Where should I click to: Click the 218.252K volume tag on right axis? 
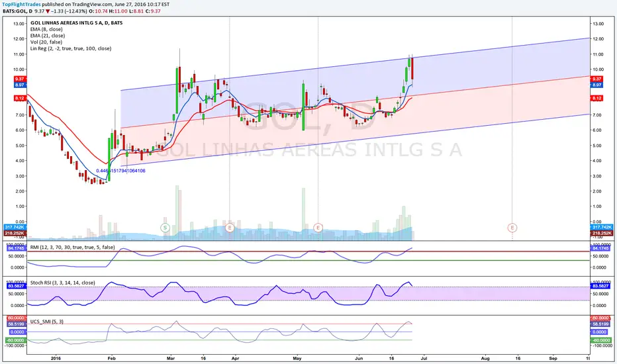click(x=602, y=234)
